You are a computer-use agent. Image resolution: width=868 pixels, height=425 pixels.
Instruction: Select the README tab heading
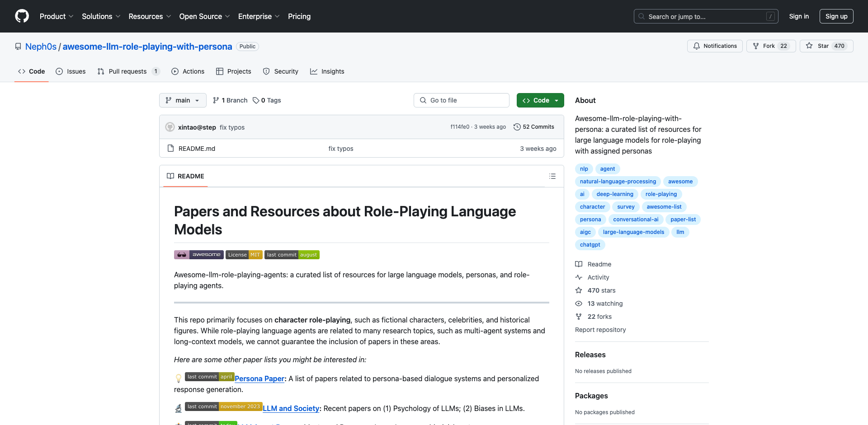click(185, 176)
